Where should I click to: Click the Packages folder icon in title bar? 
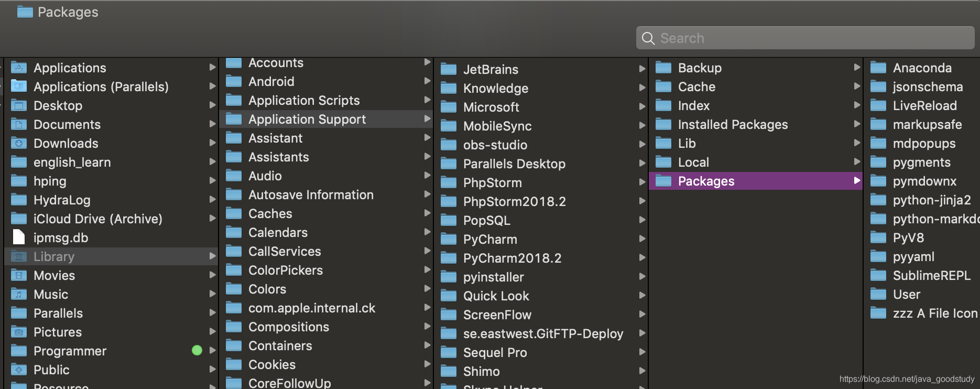click(x=25, y=12)
